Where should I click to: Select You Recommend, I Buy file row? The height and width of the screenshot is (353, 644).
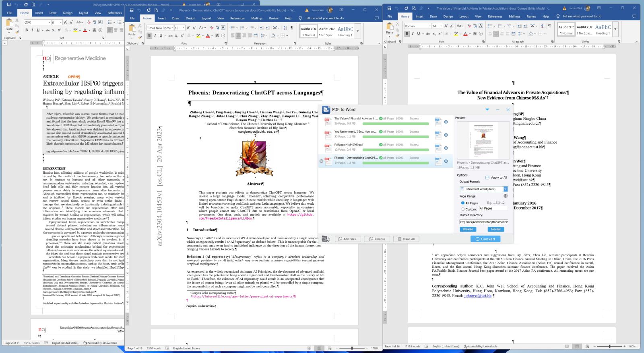coord(386,135)
